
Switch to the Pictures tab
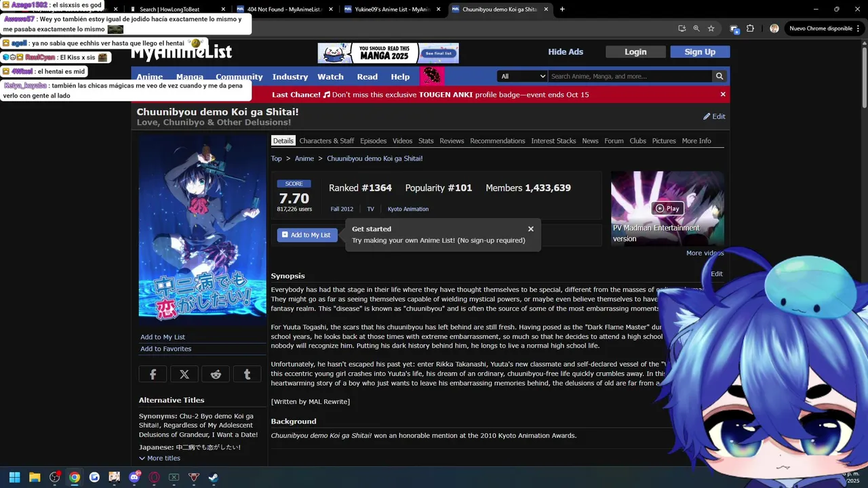tap(664, 141)
